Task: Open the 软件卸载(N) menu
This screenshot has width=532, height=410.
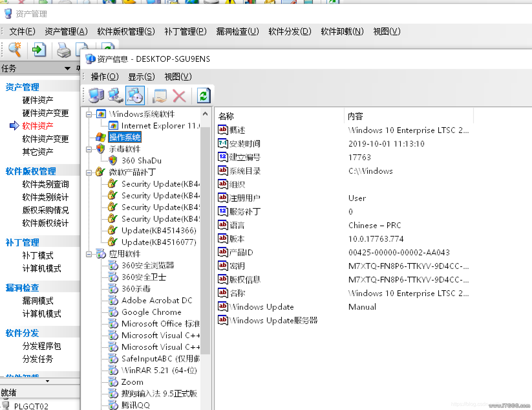Action: coord(342,31)
